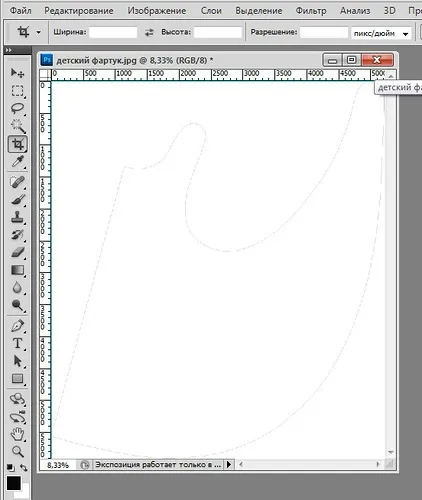
Task: Swap foreground and background colors
Action: point(24,467)
